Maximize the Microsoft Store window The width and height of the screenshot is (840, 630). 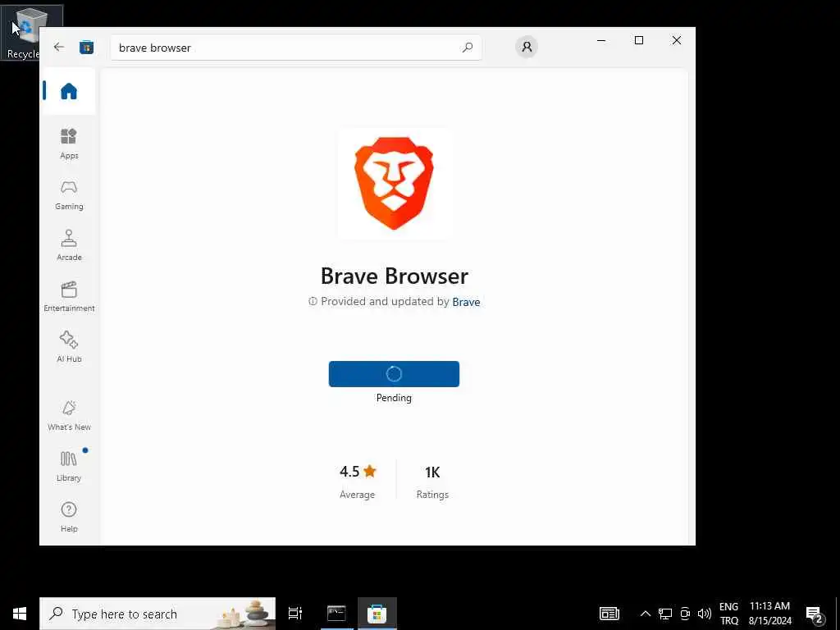point(638,40)
